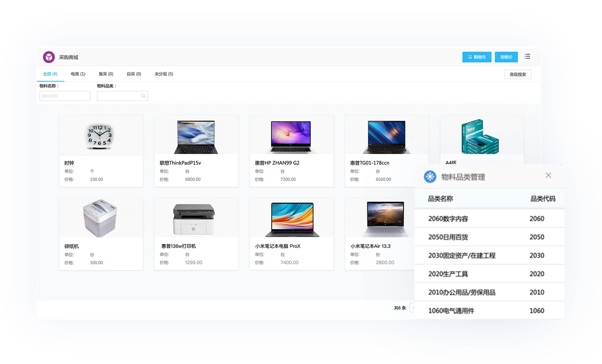Click the 惠普136w打印机 product title

click(179, 246)
